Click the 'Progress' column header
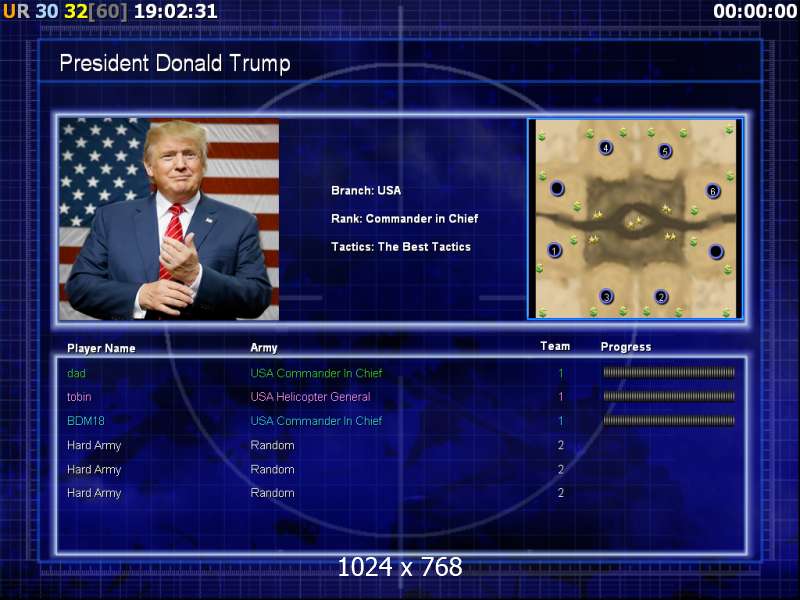800x600 pixels. click(x=626, y=347)
